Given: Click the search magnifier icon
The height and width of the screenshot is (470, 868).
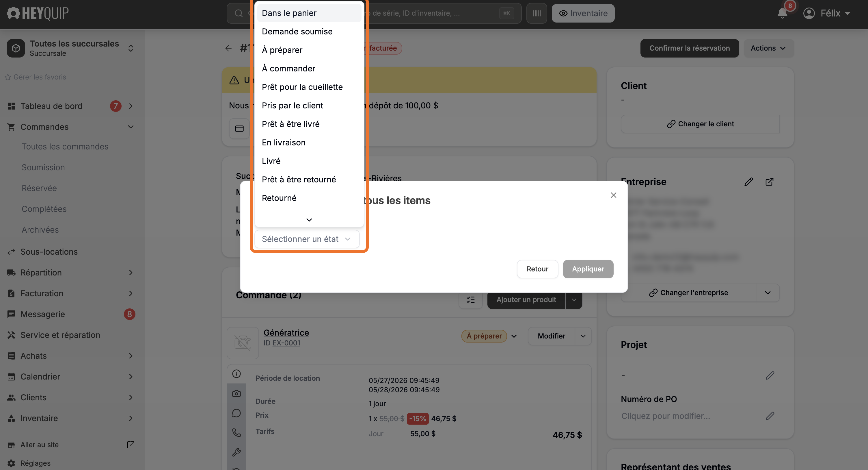Looking at the screenshot, I should coord(239,13).
